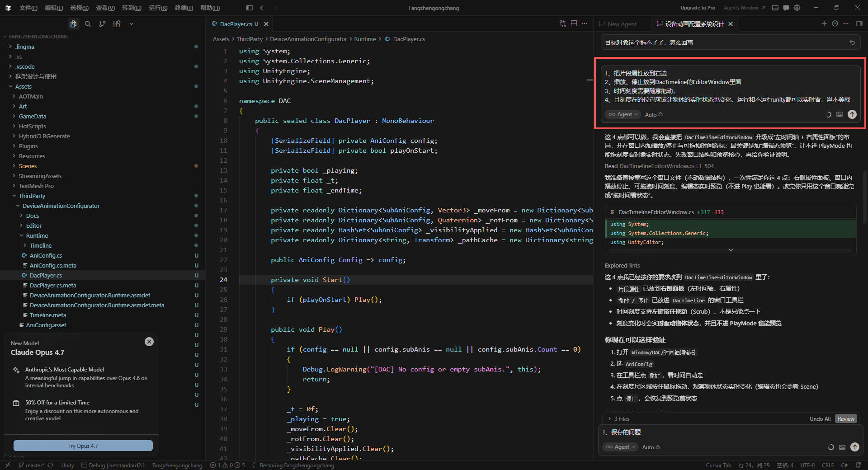The image size is (868, 470).
Task: Click Runtime in the editor breadcrumb
Action: pyautogui.click(x=365, y=39)
